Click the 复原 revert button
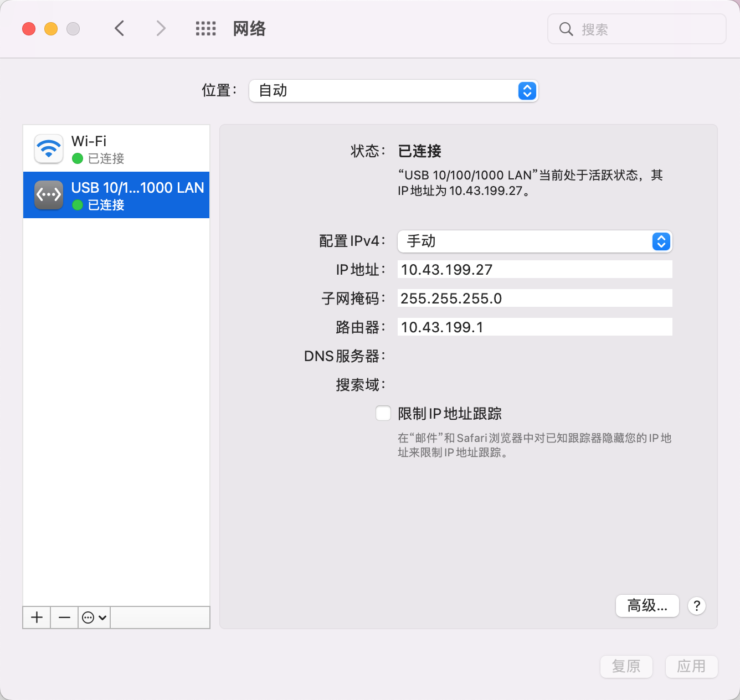The width and height of the screenshot is (740, 700). tap(626, 666)
